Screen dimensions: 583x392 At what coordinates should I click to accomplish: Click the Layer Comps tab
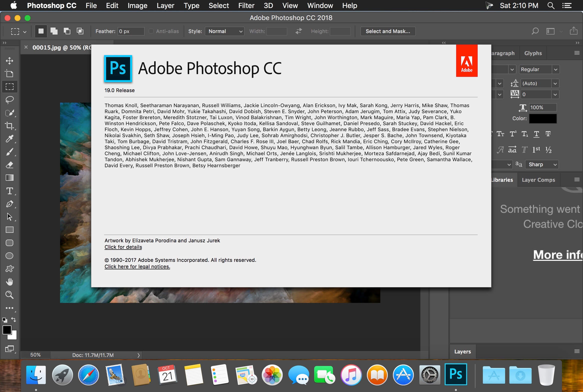[x=538, y=179]
